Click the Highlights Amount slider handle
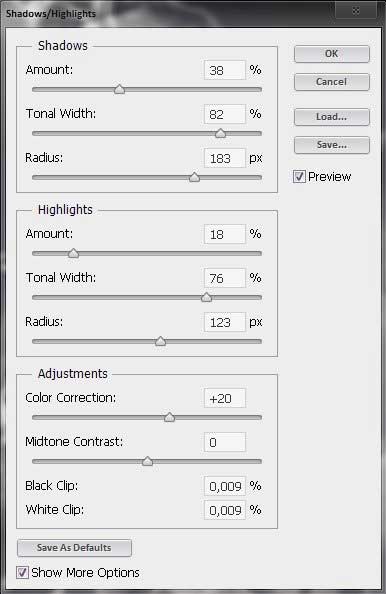 click(x=73, y=253)
